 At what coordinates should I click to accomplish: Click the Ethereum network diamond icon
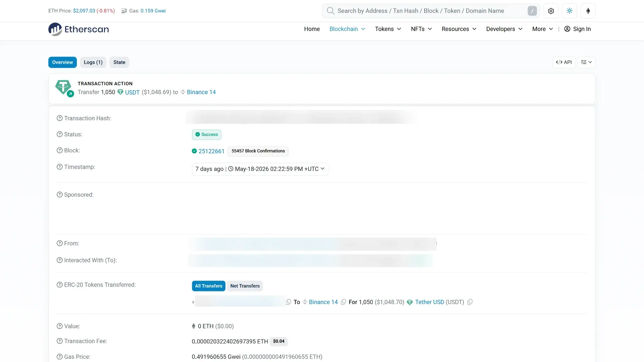click(x=588, y=11)
